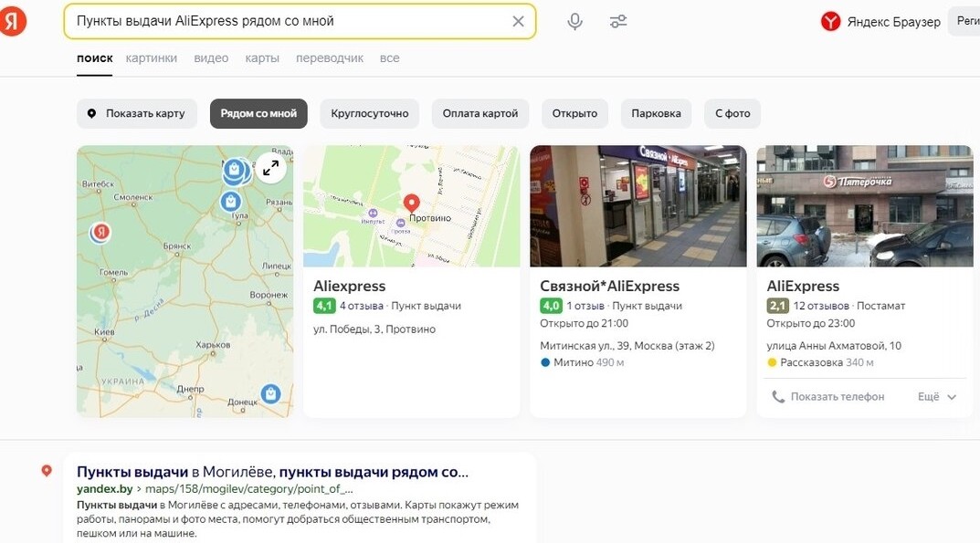This screenshot has height=543, width=980.
Task: Open the Aliexpress Протвино listing title
Action: pos(350,287)
